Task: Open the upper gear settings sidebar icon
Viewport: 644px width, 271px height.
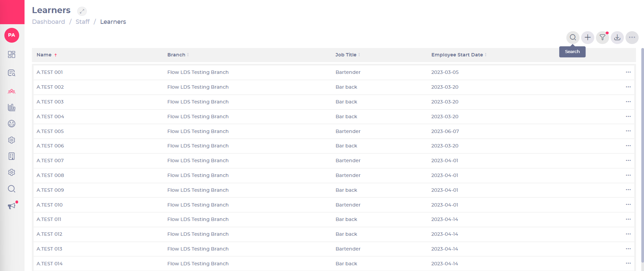Action: [12, 140]
